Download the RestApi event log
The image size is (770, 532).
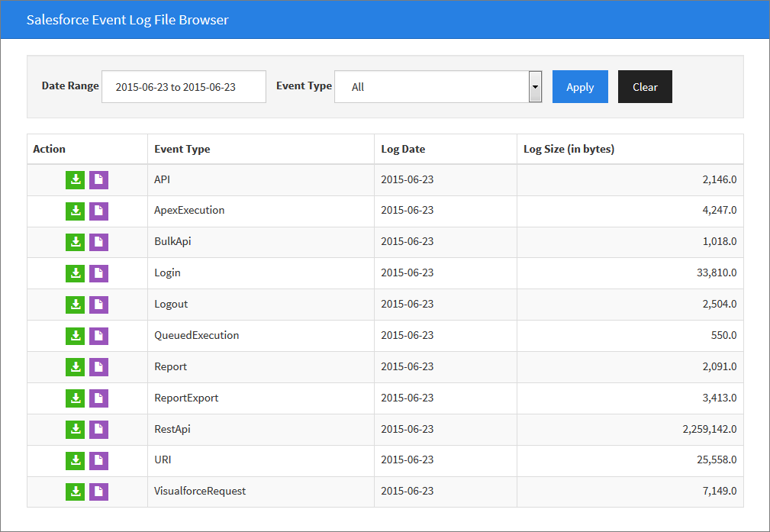coord(75,429)
